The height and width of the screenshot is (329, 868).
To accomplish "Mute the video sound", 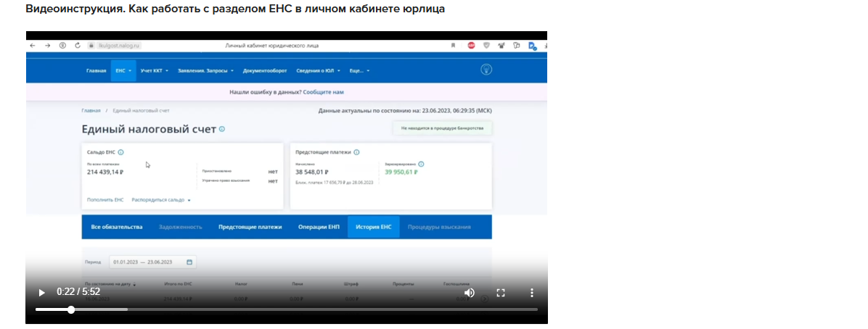I will click(x=470, y=293).
